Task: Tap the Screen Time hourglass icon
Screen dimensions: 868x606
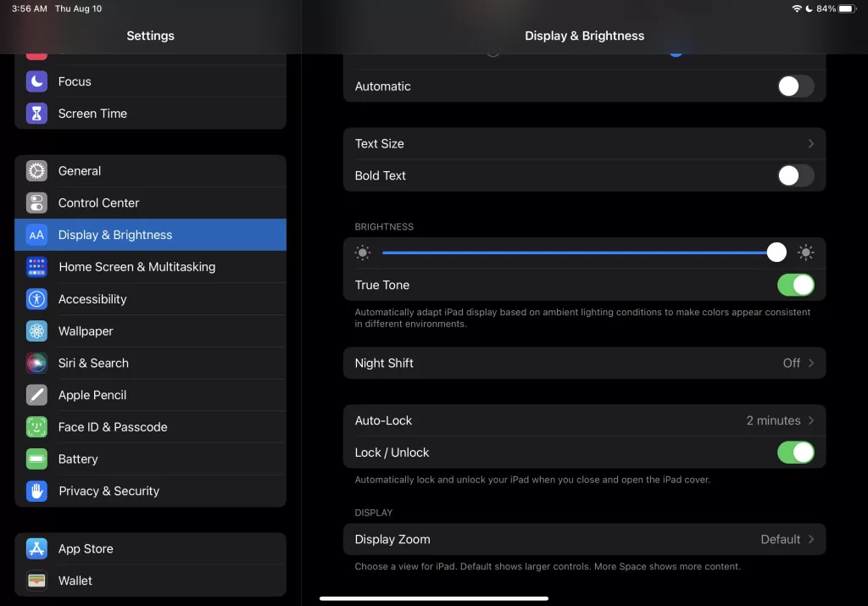Action: pos(36,114)
